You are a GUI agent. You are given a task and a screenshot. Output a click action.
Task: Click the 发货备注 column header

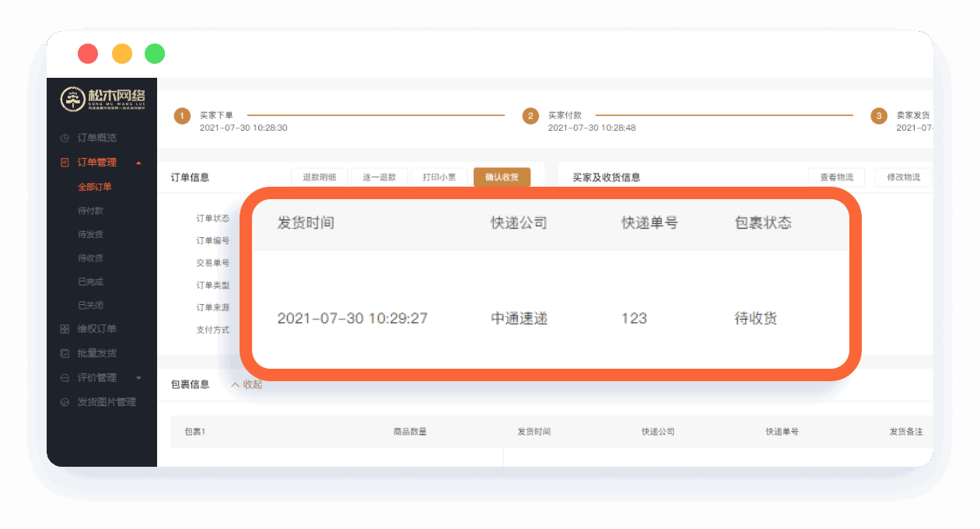click(x=906, y=432)
